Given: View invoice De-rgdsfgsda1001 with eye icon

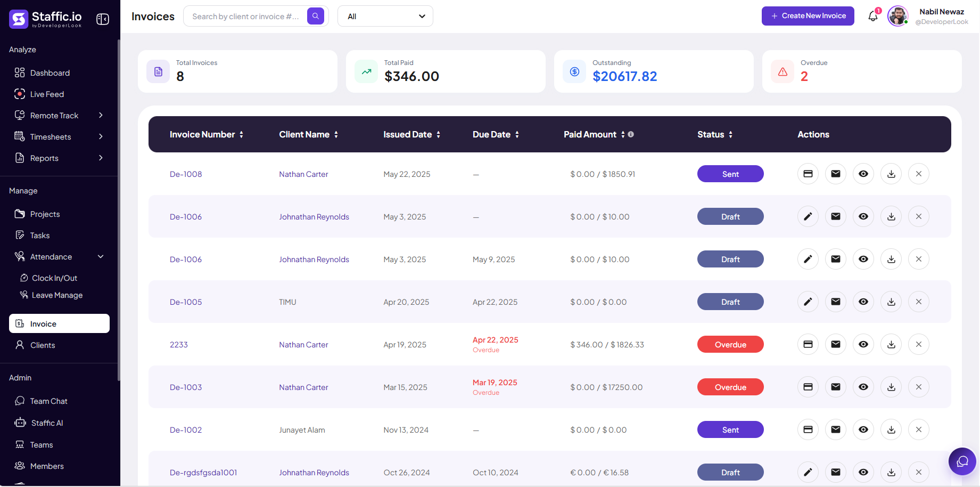Looking at the screenshot, I should pyautogui.click(x=863, y=472).
